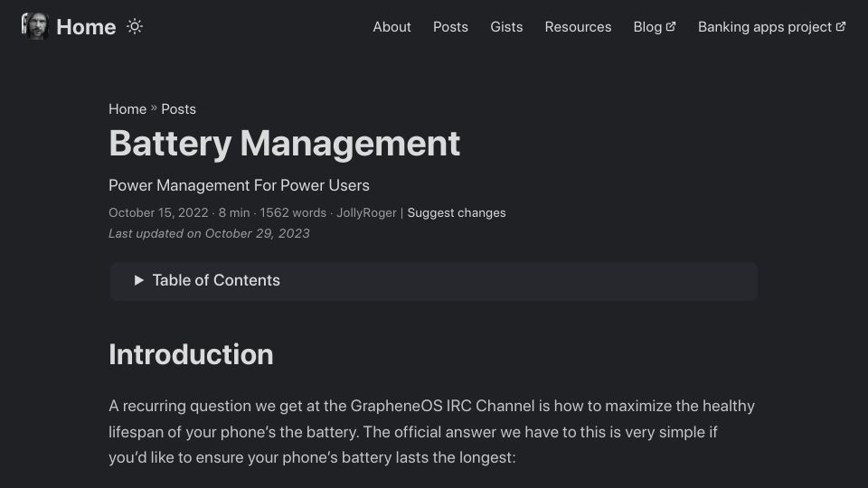Open the external Blog link
The height and width of the screenshot is (488, 868).
click(x=655, y=26)
